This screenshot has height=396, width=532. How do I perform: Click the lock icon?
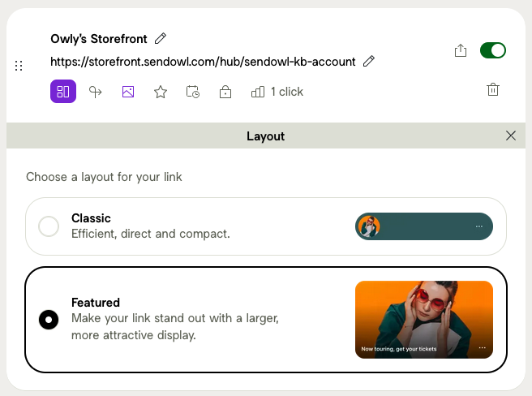tap(225, 92)
